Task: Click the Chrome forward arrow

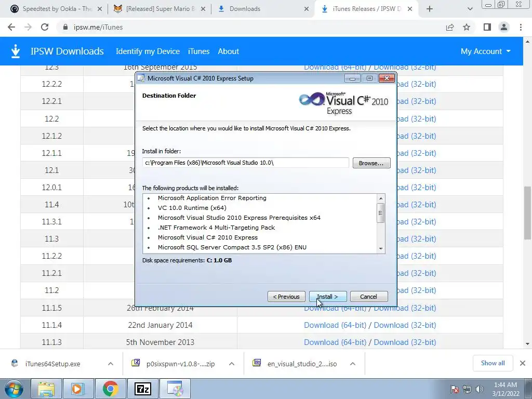Action: point(28,27)
